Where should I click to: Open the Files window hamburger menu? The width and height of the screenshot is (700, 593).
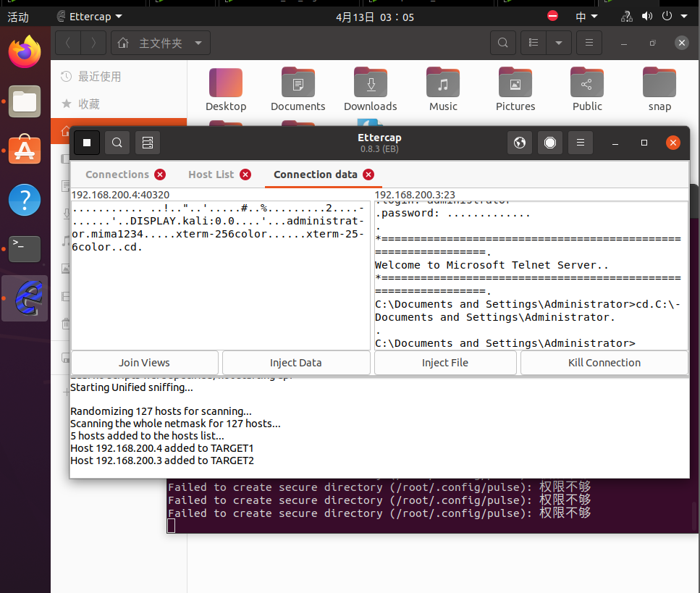pyautogui.click(x=589, y=43)
